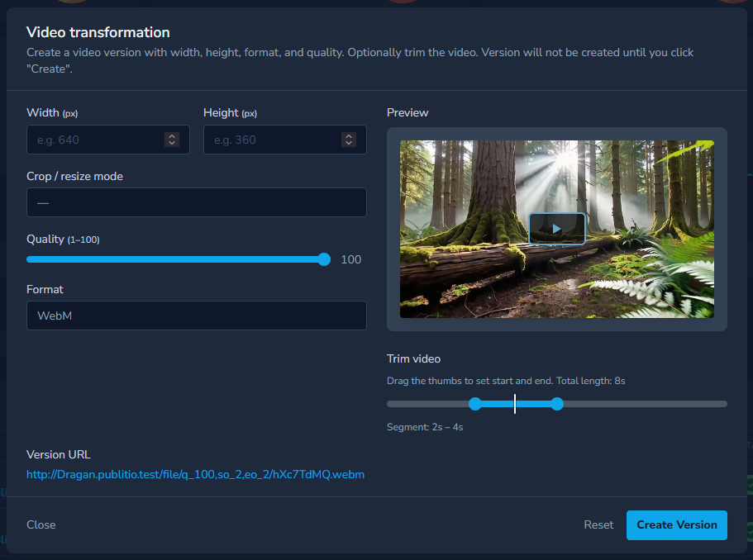This screenshot has width=753, height=560.
Task: Focus the Width input field
Action: tap(95, 140)
